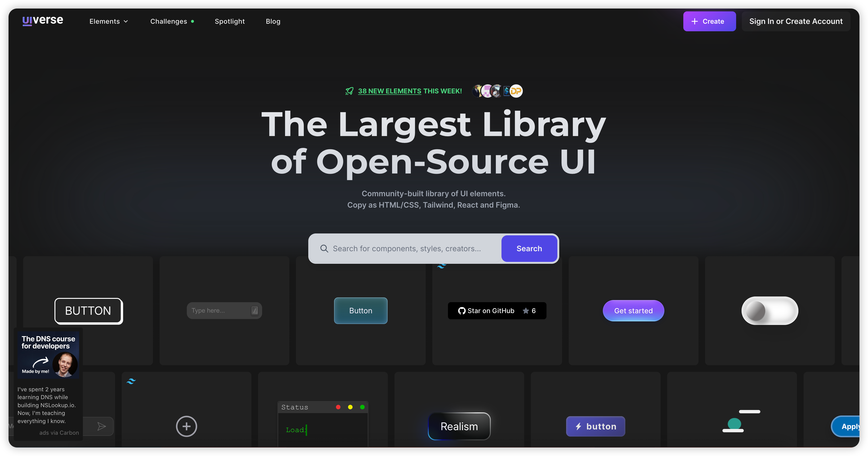Click the teal ball toggle element
This screenshot has height=456, width=868.
(734, 424)
